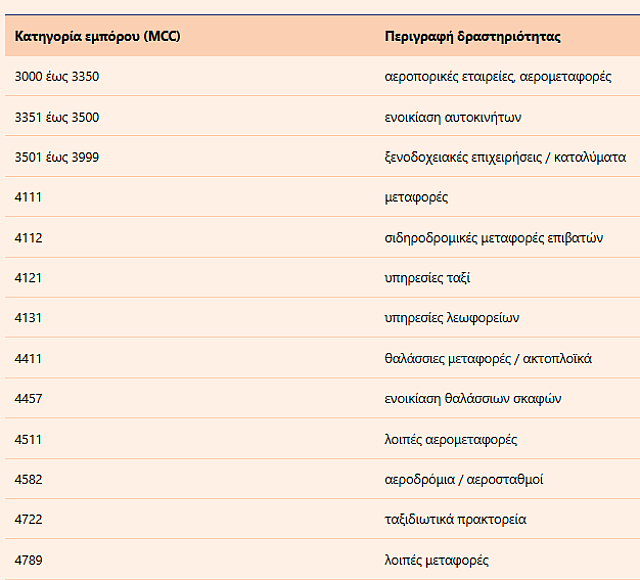The height and width of the screenshot is (580, 640).
Task: Click 'ξενοδοχειακές επιχειρήσεις / καταλύματα' text
Action: pos(505,157)
